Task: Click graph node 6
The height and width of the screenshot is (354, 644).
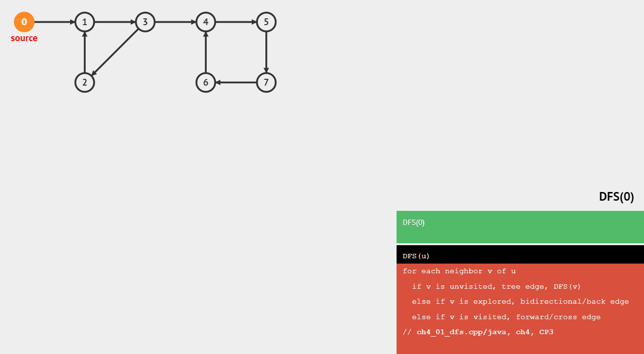Action: coord(205,82)
